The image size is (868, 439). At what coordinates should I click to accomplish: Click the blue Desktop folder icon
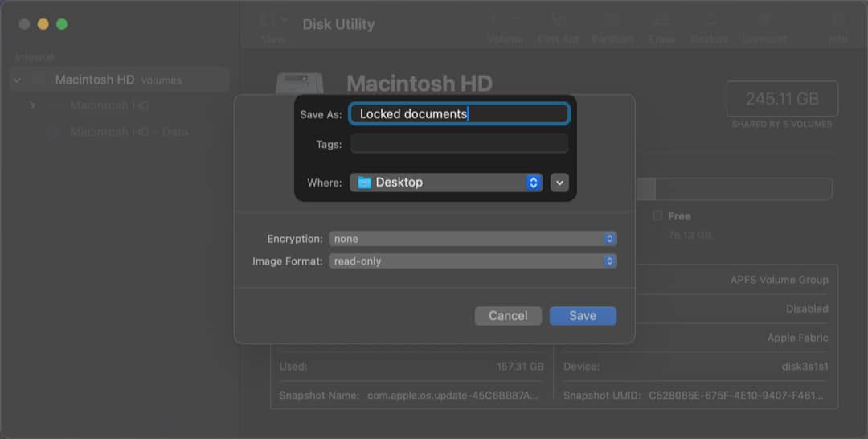[x=364, y=183]
